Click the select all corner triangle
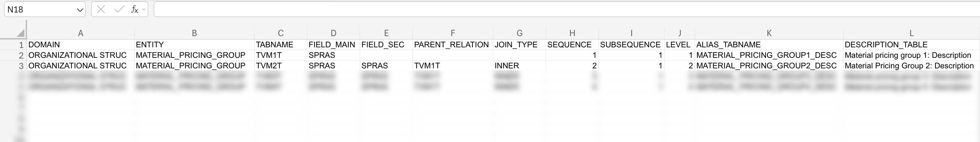This screenshot has width=980, height=142. coord(20,33)
